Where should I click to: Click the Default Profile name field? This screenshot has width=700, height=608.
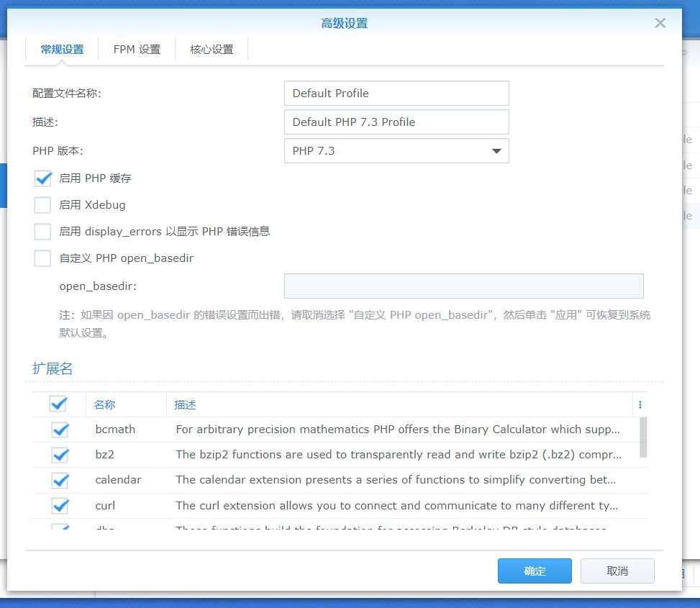point(396,93)
